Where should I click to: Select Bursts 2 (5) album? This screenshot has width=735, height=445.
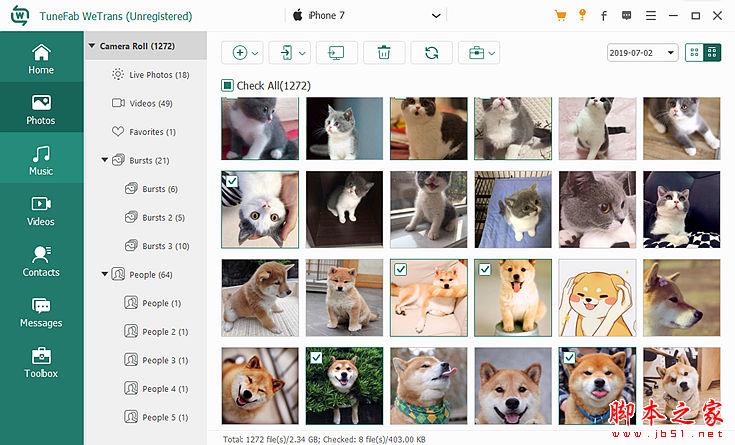(155, 218)
